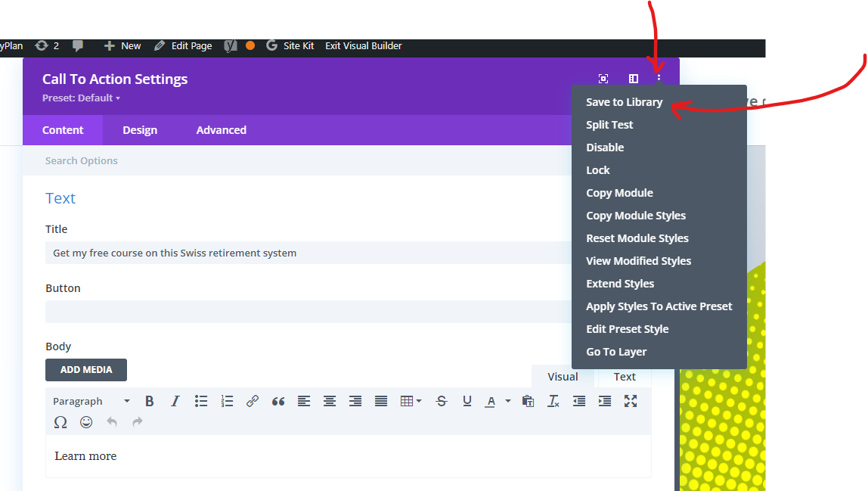Open the text color picker arrow

(508, 401)
